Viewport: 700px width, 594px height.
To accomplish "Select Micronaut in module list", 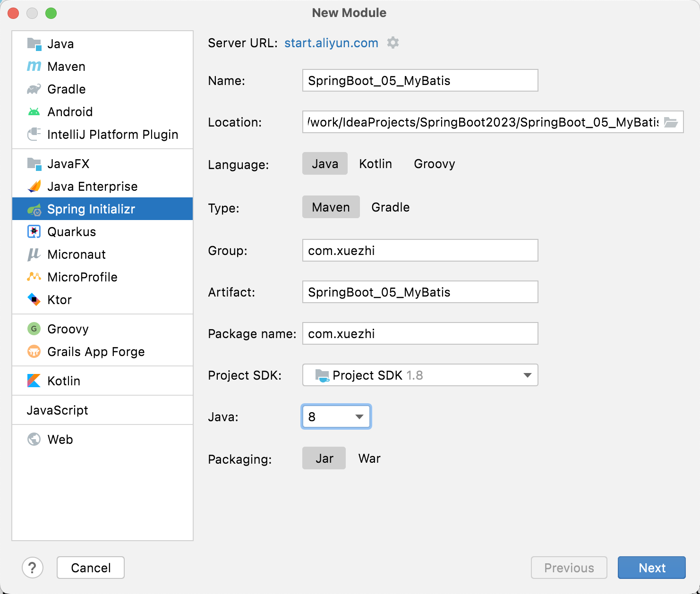I will tap(102, 255).
